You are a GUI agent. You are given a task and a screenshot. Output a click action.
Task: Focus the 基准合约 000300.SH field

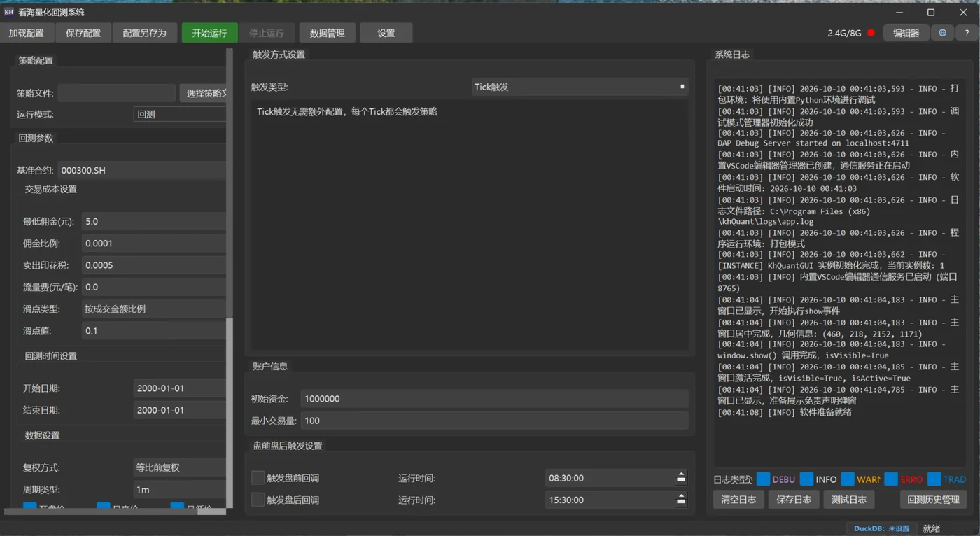pos(141,170)
